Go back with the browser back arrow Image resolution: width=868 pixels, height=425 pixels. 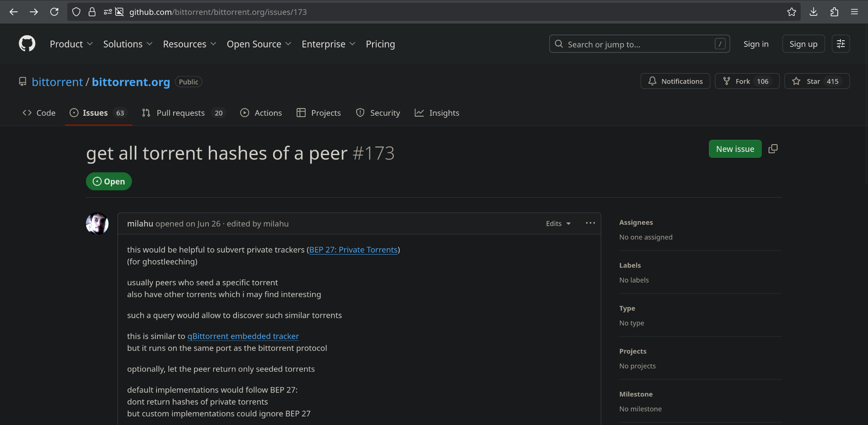pyautogui.click(x=14, y=12)
